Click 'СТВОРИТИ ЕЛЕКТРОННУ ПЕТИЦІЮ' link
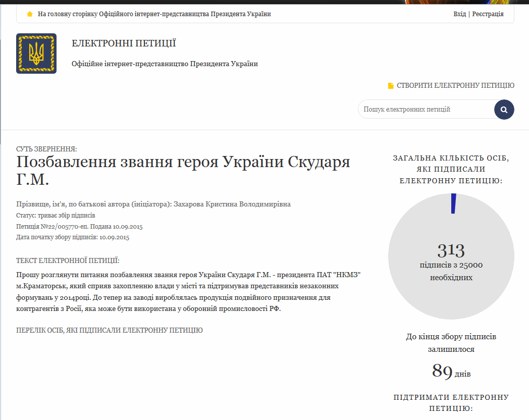Screen dimensions: 529x420 point(455,86)
